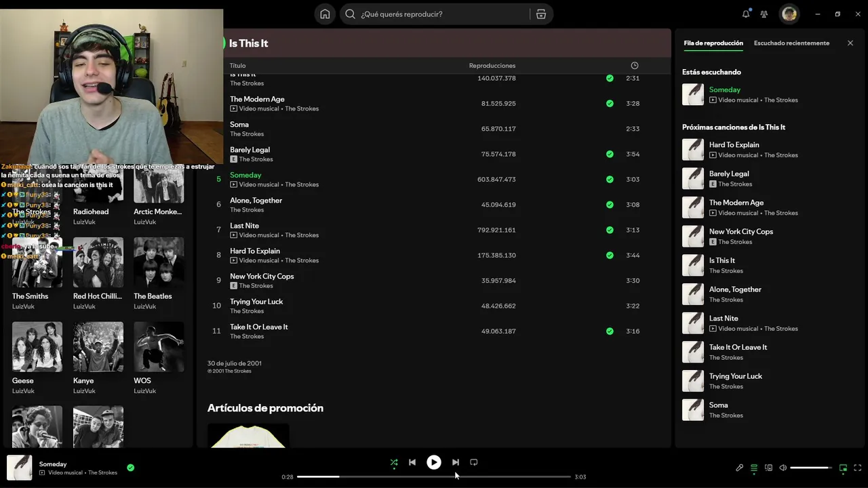
Task: Click "Reproducciones" column header
Action: [x=492, y=66]
